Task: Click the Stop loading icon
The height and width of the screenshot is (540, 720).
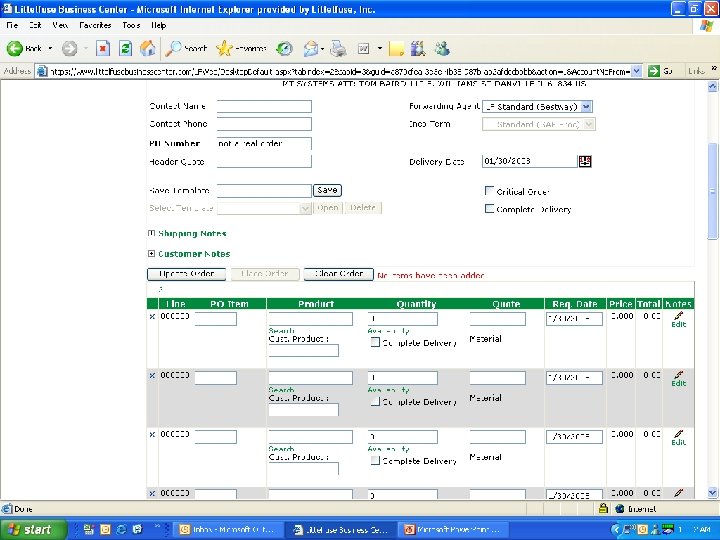Action: (103, 48)
